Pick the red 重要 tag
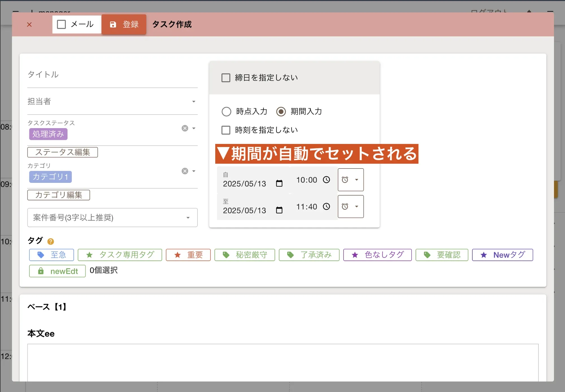 tap(188, 255)
